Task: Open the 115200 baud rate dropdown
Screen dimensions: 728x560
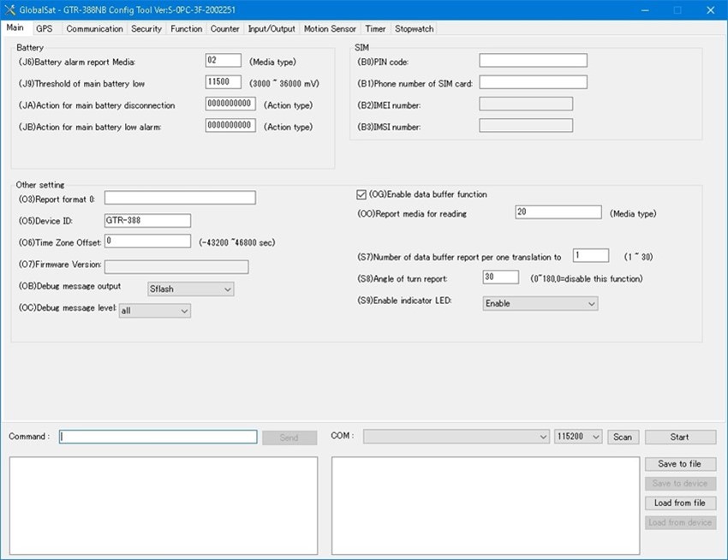Action: 577,437
